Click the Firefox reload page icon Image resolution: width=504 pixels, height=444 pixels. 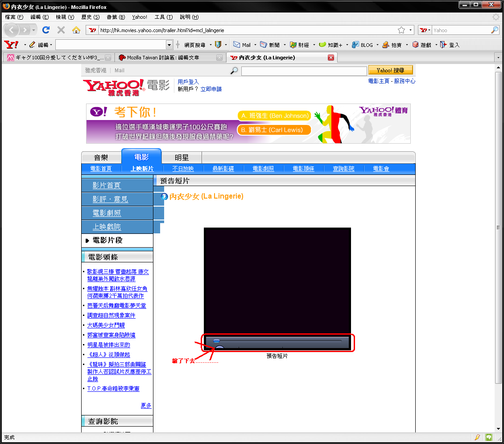point(45,30)
